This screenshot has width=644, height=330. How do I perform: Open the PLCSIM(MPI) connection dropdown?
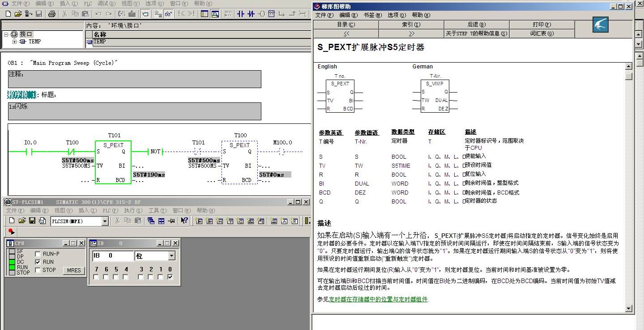105,221
